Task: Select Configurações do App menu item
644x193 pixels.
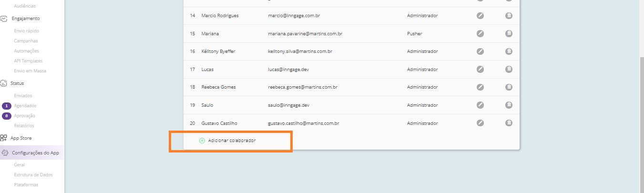Action: [35, 153]
